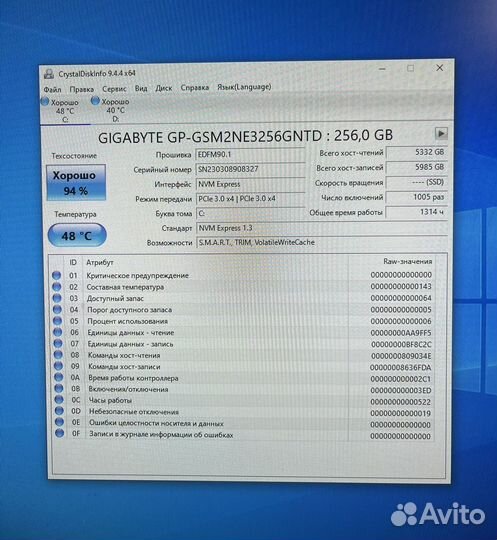Select the Время работы контроллера row

tap(244, 378)
